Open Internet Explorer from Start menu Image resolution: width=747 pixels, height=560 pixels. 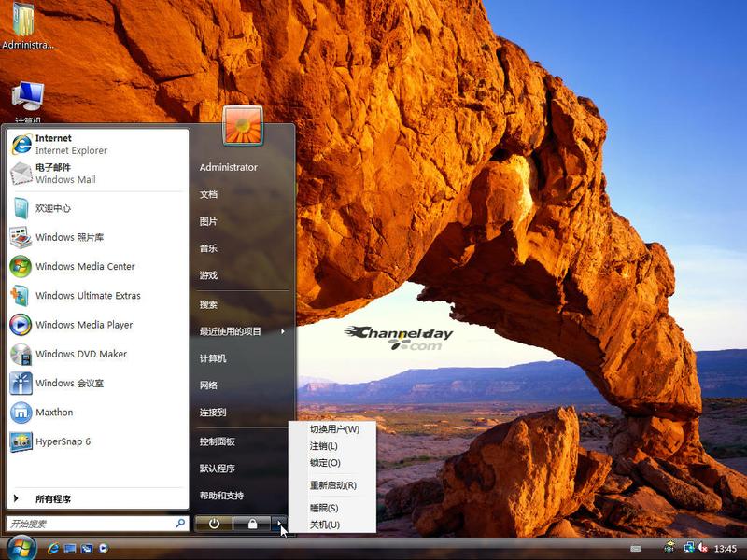coord(97,145)
